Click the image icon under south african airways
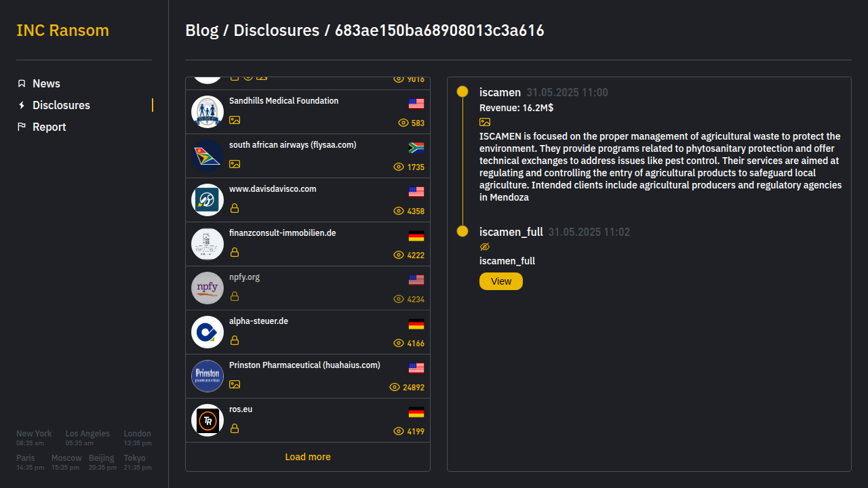The image size is (868, 488). [235, 164]
